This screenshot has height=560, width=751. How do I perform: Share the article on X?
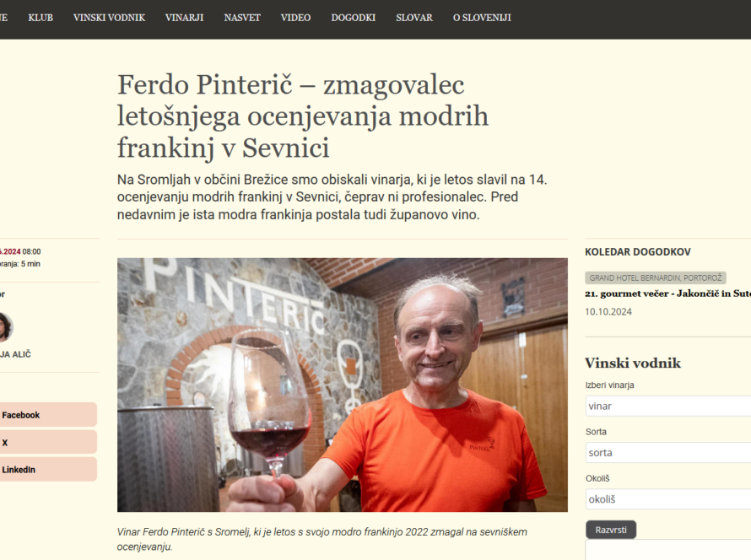(48, 442)
